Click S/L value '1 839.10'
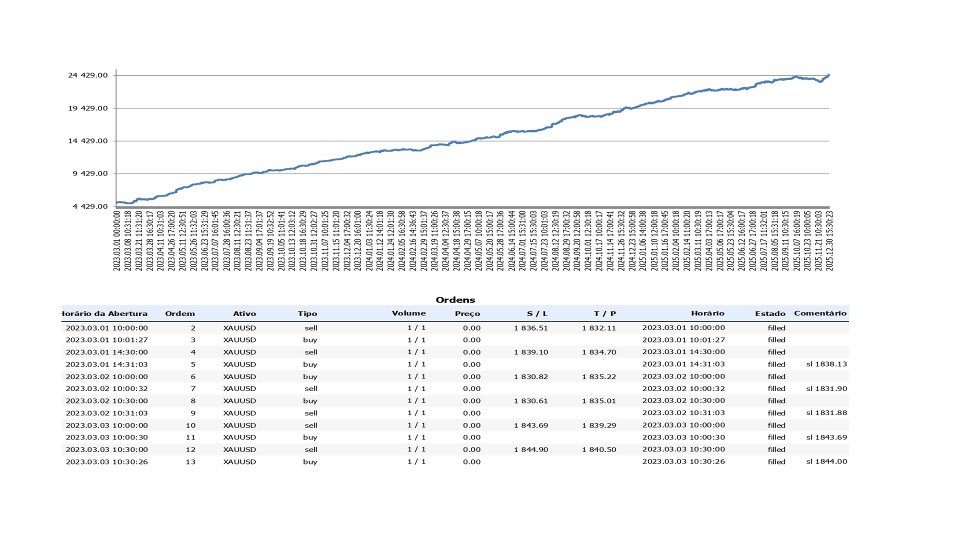Viewport: 960px width, 540px height. point(531,352)
